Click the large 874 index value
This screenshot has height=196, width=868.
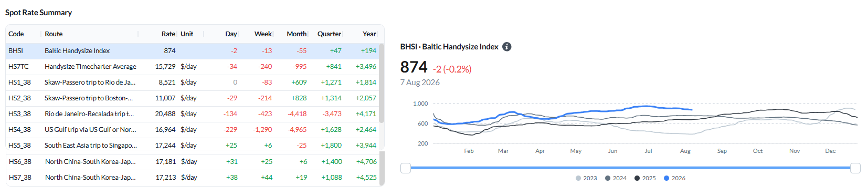tap(414, 67)
